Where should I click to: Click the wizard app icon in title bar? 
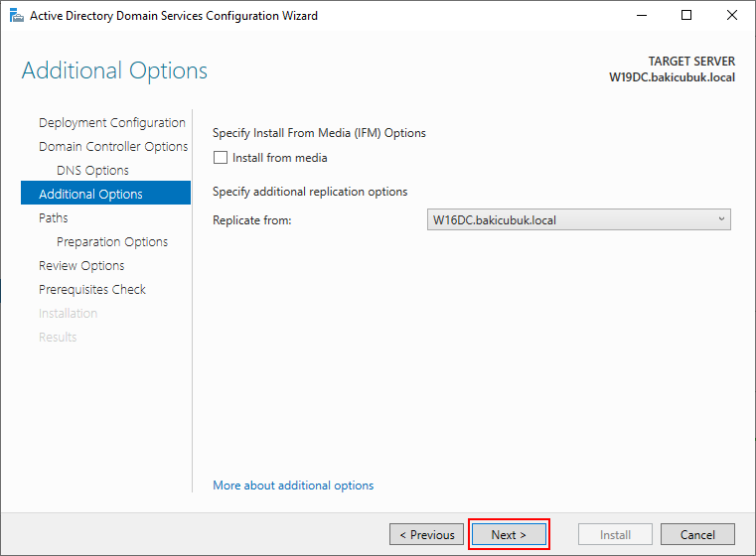(16, 16)
